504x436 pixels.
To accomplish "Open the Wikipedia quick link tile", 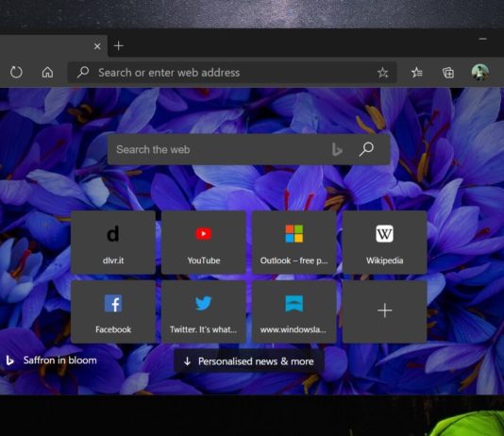I will click(385, 243).
